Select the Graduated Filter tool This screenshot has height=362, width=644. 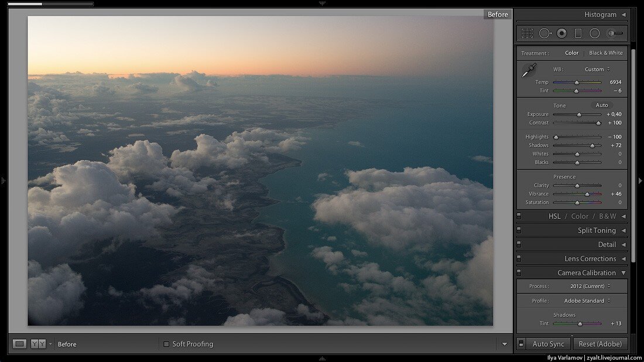pos(578,33)
